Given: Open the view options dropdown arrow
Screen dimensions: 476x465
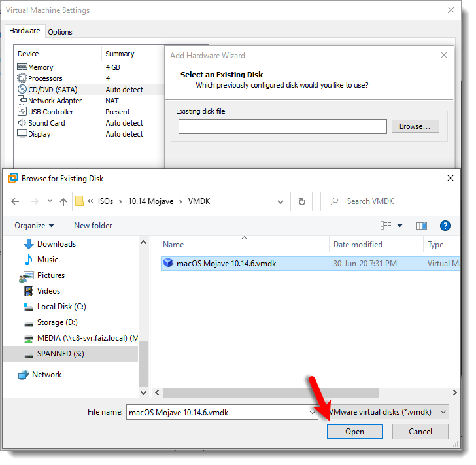Looking at the screenshot, I should (x=399, y=226).
